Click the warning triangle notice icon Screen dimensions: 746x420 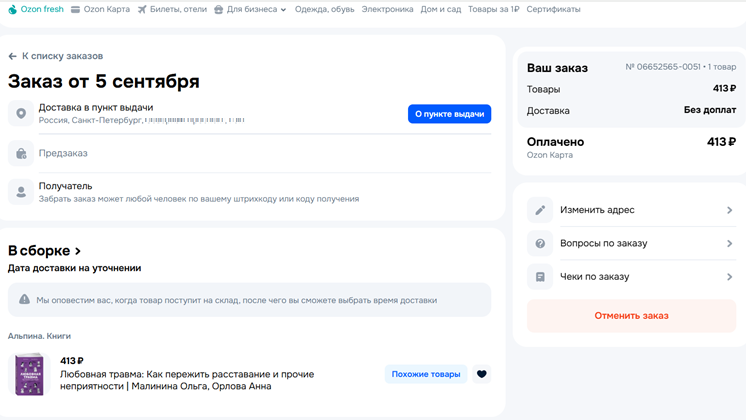pos(24,299)
